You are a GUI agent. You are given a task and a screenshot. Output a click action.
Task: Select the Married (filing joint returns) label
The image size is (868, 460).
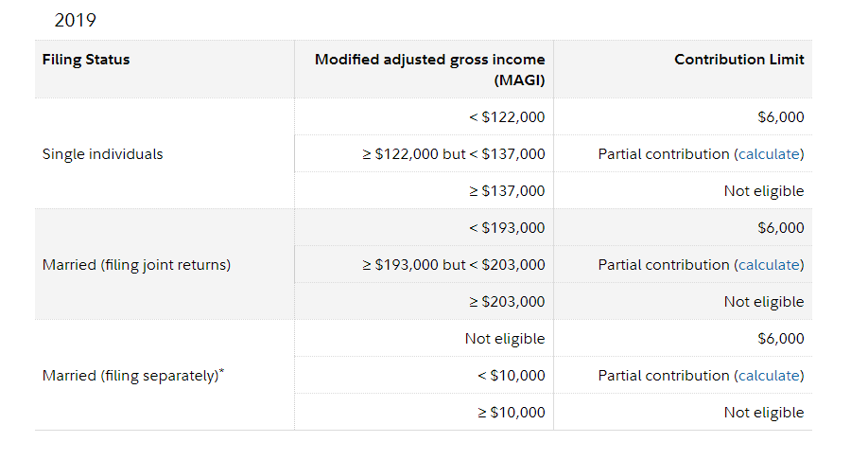coord(136,265)
